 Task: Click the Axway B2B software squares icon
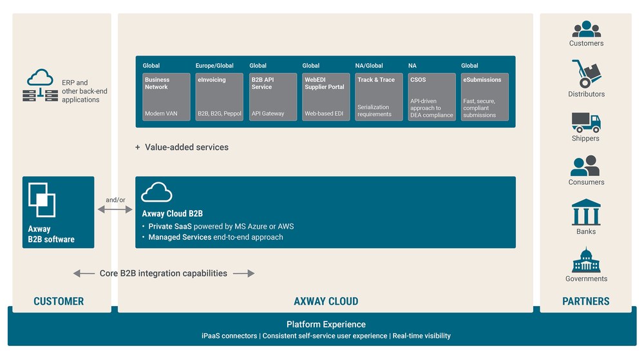tap(42, 200)
